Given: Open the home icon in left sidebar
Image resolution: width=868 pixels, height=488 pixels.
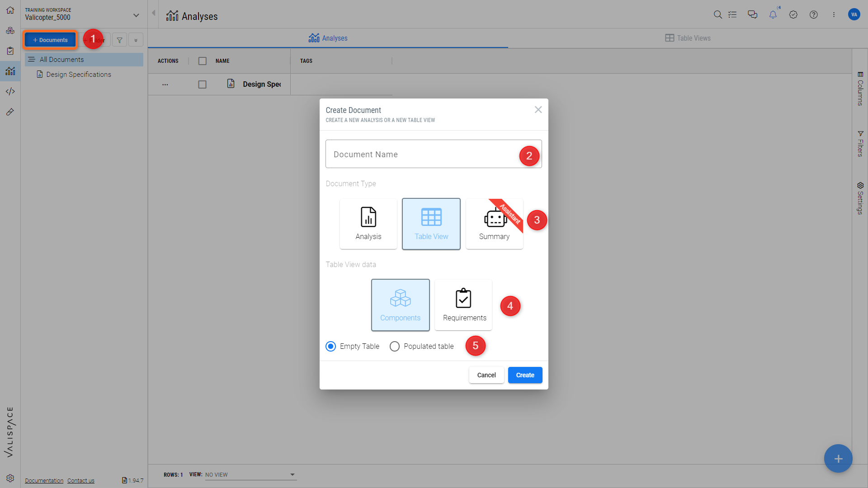Looking at the screenshot, I should (10, 10).
